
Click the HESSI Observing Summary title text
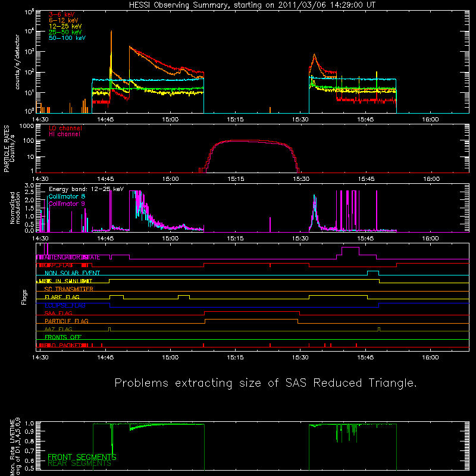point(252,5)
